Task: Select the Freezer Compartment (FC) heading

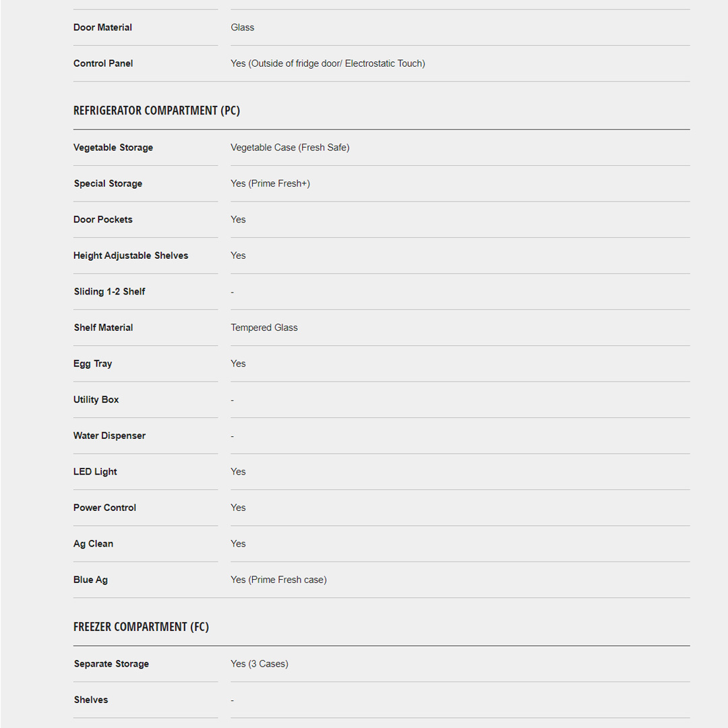Action: tap(141, 627)
